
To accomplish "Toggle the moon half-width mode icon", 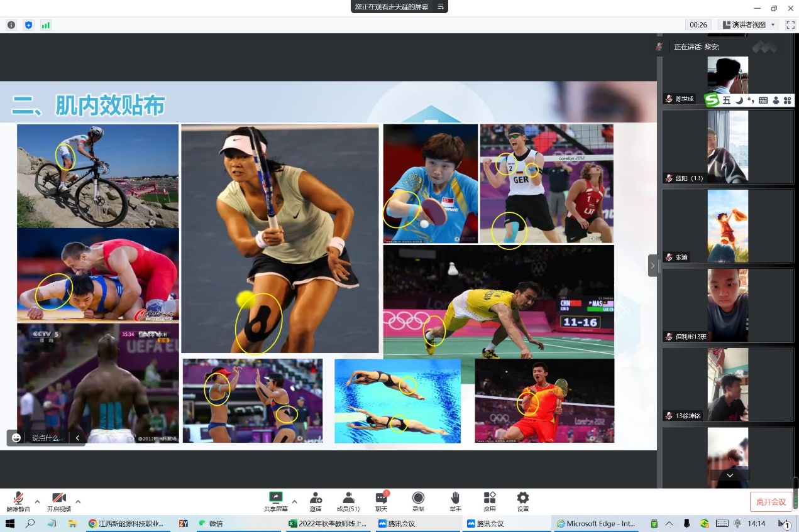I will 739,100.
